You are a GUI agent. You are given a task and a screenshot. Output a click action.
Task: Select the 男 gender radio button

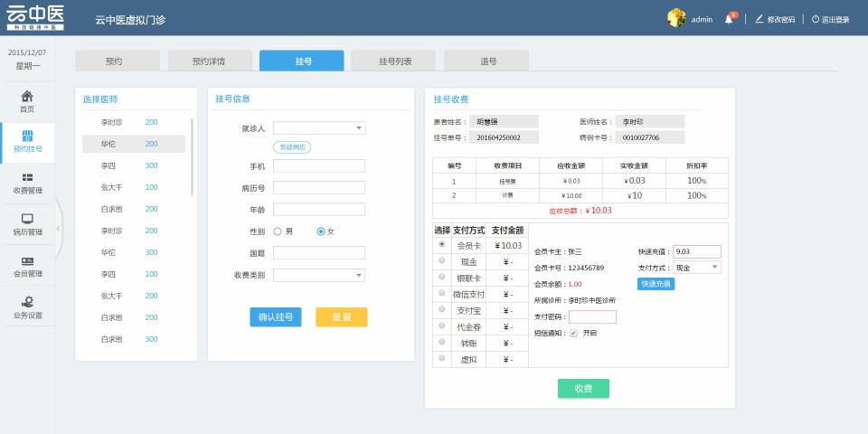278,231
